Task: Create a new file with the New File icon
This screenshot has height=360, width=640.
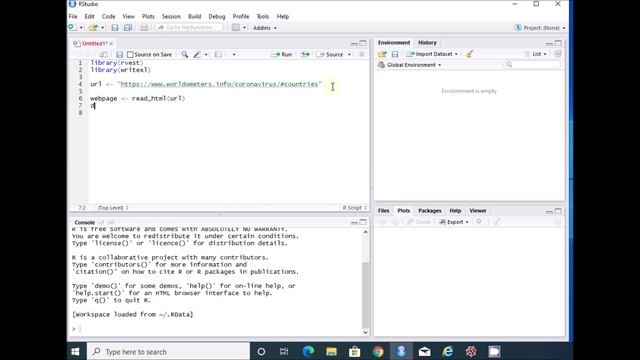Action: click(72, 27)
